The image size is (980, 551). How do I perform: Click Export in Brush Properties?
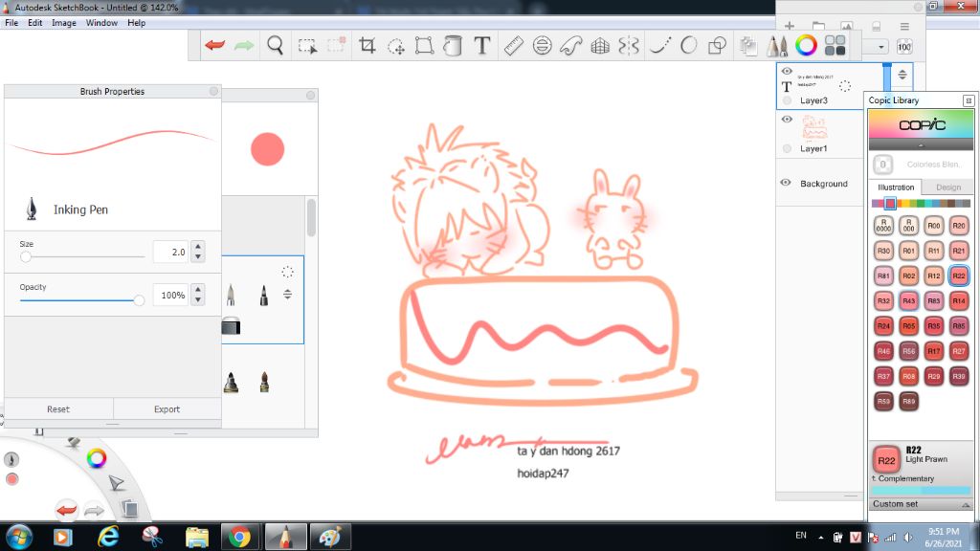click(x=167, y=409)
